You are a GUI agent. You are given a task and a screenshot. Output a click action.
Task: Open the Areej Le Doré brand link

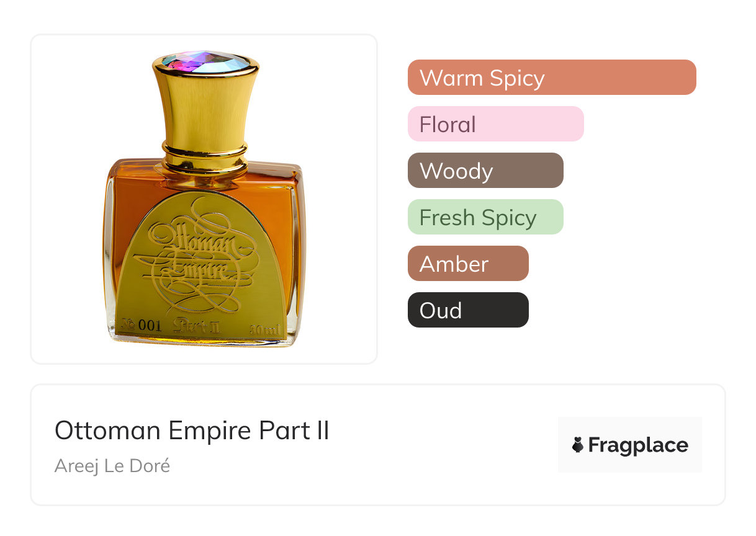click(112, 466)
